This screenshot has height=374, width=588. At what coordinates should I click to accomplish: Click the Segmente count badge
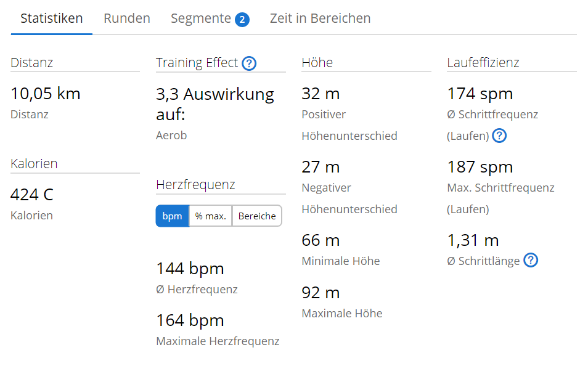click(x=242, y=20)
